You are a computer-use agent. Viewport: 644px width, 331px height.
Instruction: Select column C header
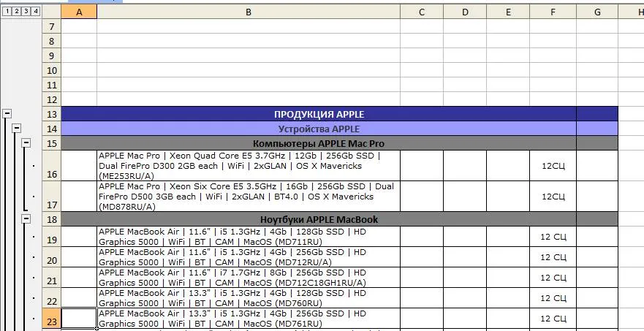pos(422,12)
